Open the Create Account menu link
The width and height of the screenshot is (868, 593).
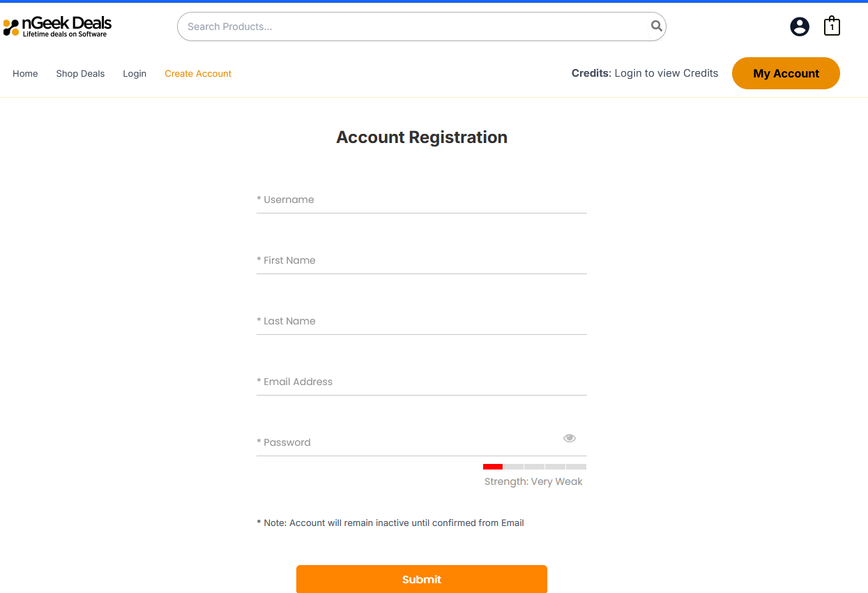point(198,73)
